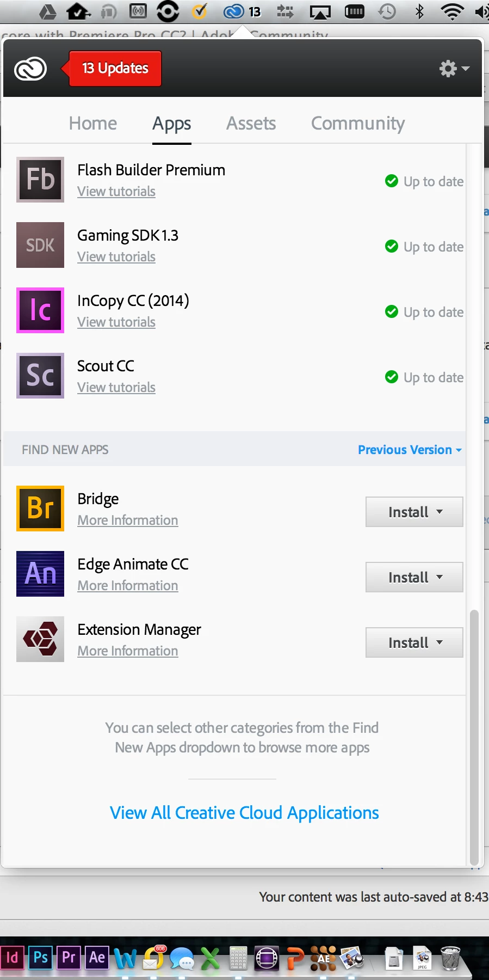
Task: Click the Apps list vertical scrollbar
Action: [x=474, y=737]
